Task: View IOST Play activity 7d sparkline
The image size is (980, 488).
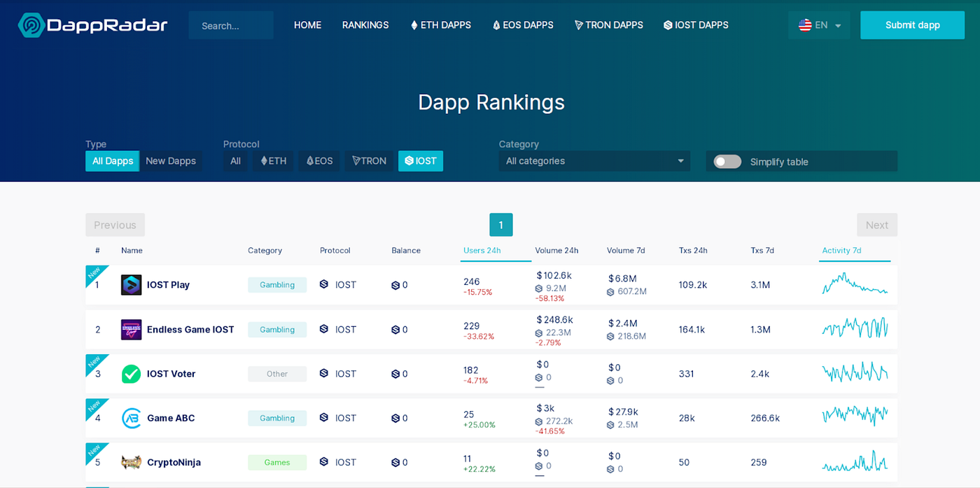Action: click(855, 284)
